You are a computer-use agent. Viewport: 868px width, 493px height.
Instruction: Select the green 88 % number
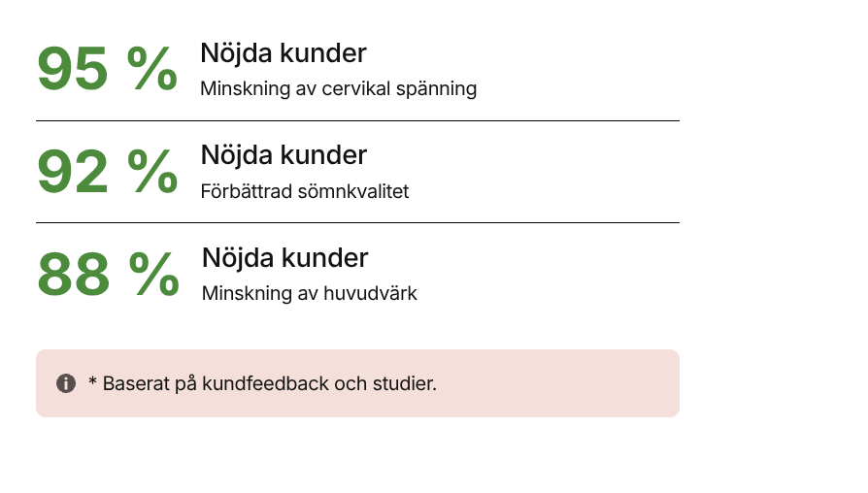pos(108,275)
